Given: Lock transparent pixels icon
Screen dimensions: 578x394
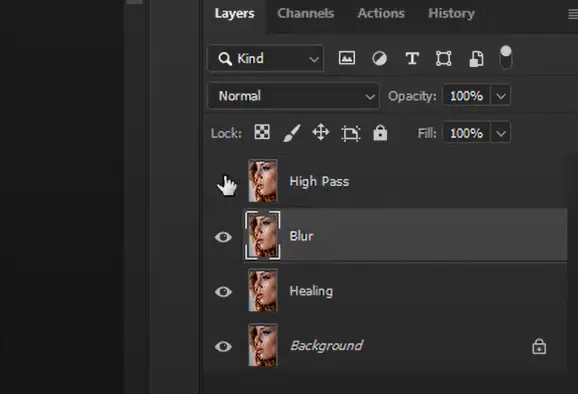Looking at the screenshot, I should [262, 132].
